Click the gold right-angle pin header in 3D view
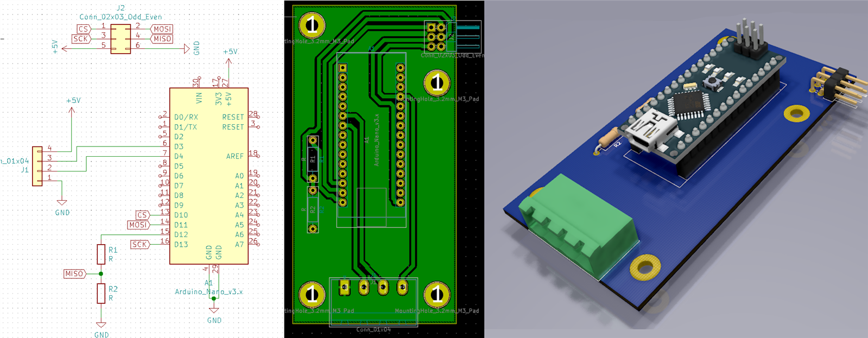This screenshot has height=338, width=868. pos(839,87)
